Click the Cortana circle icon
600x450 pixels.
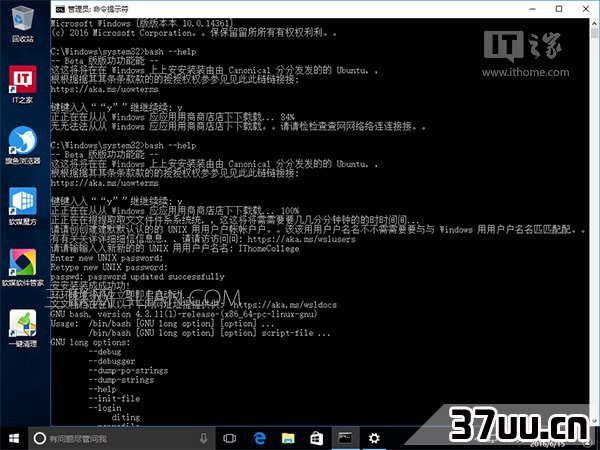(x=39, y=438)
